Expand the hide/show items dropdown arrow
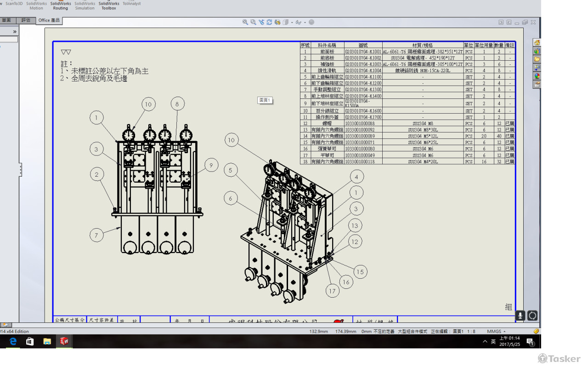The height and width of the screenshot is (368, 588). 304,23
